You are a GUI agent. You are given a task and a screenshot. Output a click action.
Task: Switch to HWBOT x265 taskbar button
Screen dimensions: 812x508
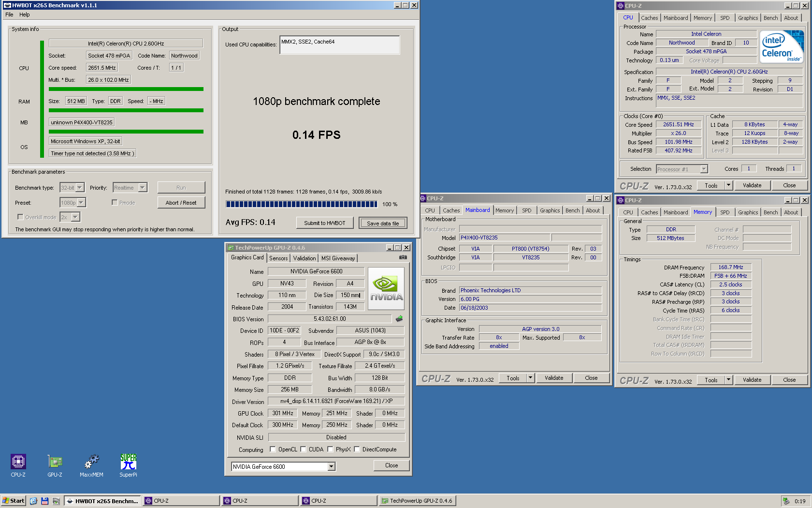click(x=102, y=501)
